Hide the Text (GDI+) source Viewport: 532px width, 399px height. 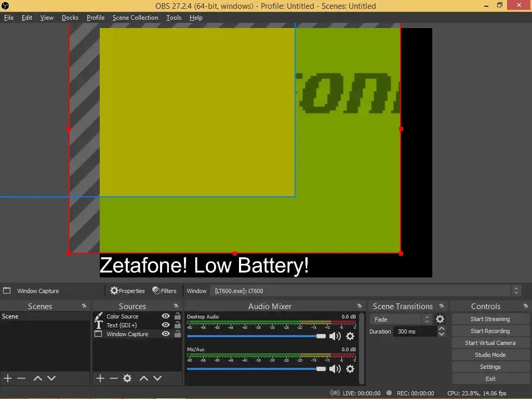tap(166, 325)
